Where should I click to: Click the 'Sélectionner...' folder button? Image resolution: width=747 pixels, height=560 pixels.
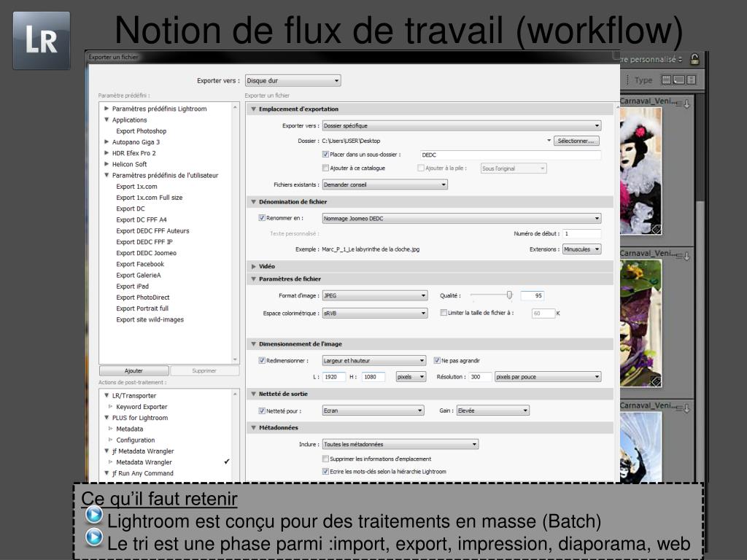click(x=576, y=141)
